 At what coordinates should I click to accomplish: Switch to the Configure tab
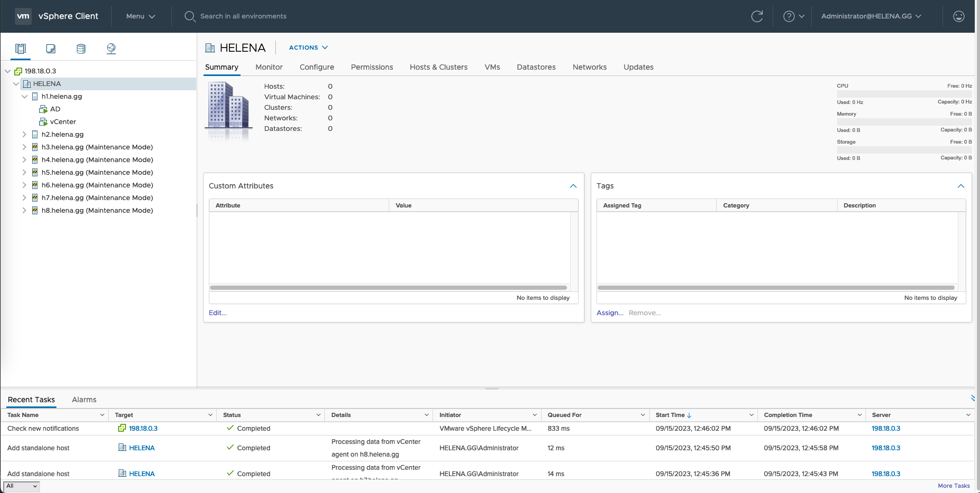pyautogui.click(x=316, y=67)
